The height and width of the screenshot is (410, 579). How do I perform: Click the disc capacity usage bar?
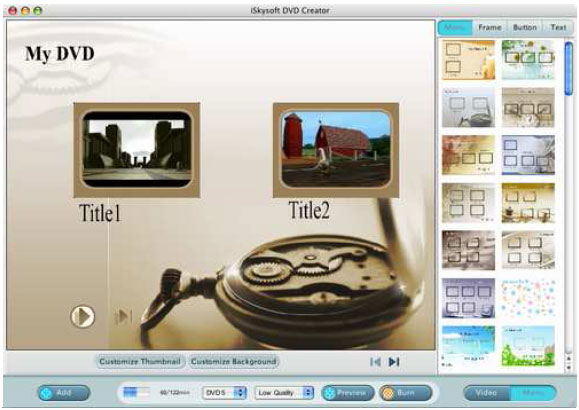pos(136,392)
